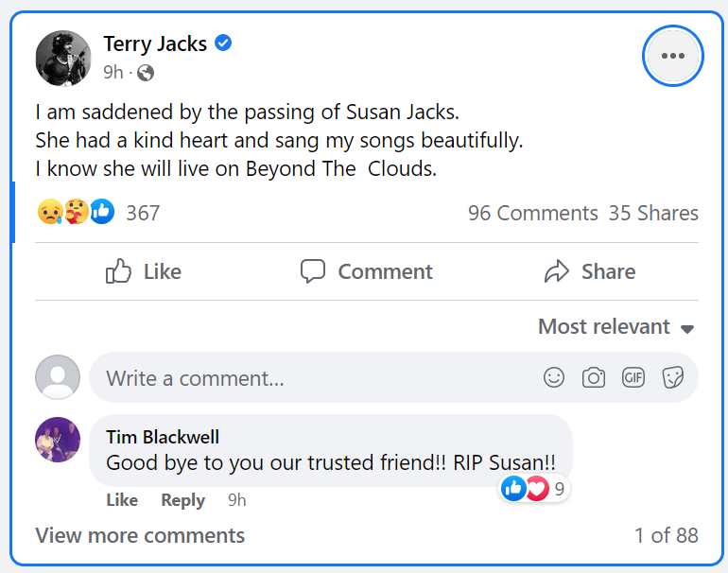Expand the Most relevant sorting dropdown

[x=616, y=326]
